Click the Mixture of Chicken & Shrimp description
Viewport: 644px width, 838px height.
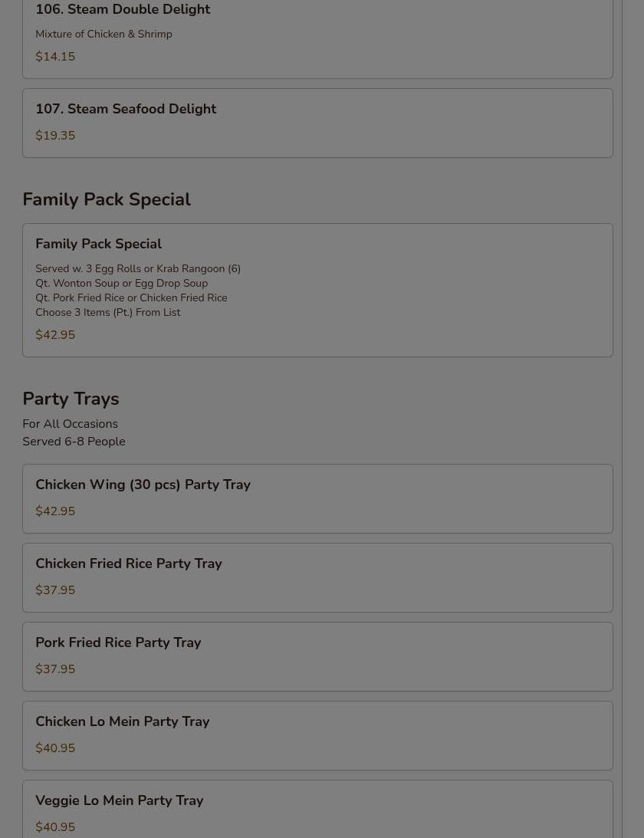103,35
